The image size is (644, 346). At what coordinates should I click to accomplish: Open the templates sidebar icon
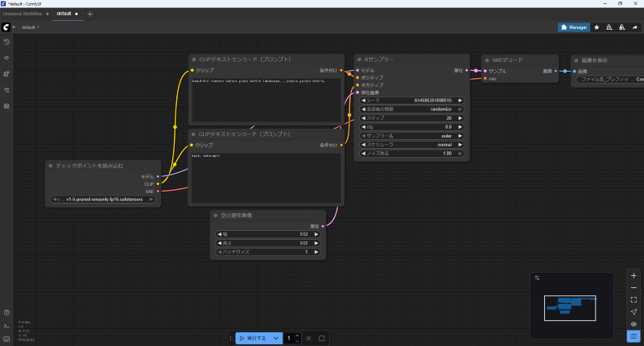[x=6, y=106]
